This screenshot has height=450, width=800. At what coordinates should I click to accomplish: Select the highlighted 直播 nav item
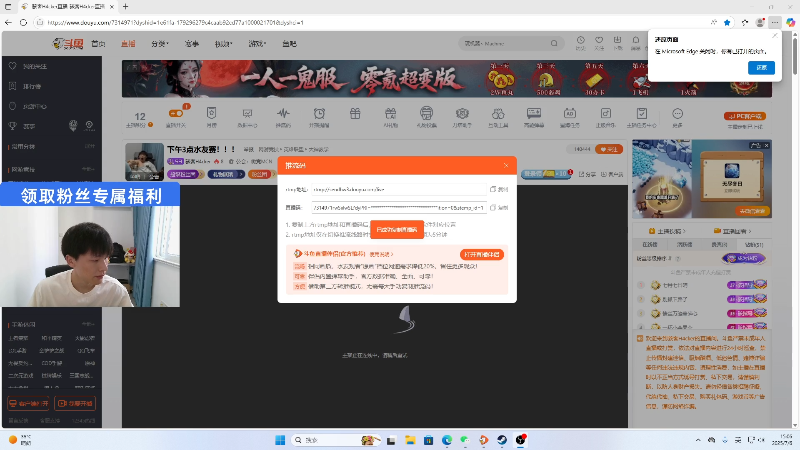tap(128, 44)
